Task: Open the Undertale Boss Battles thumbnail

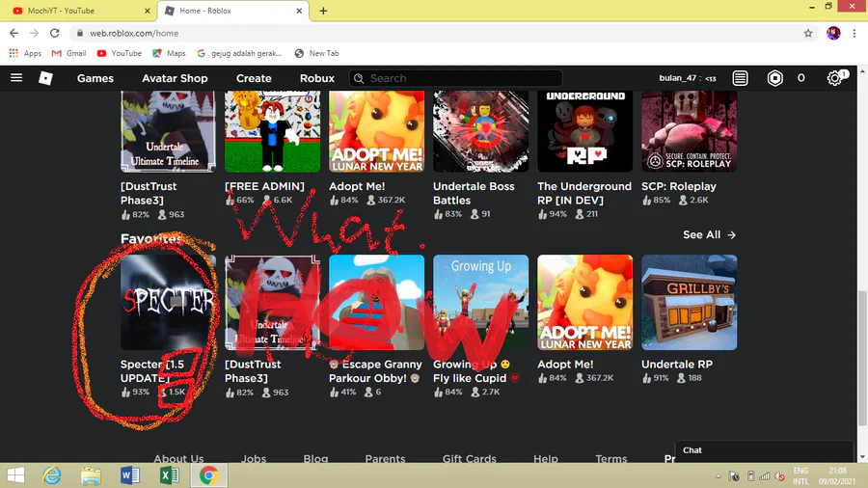Action: coord(480,131)
